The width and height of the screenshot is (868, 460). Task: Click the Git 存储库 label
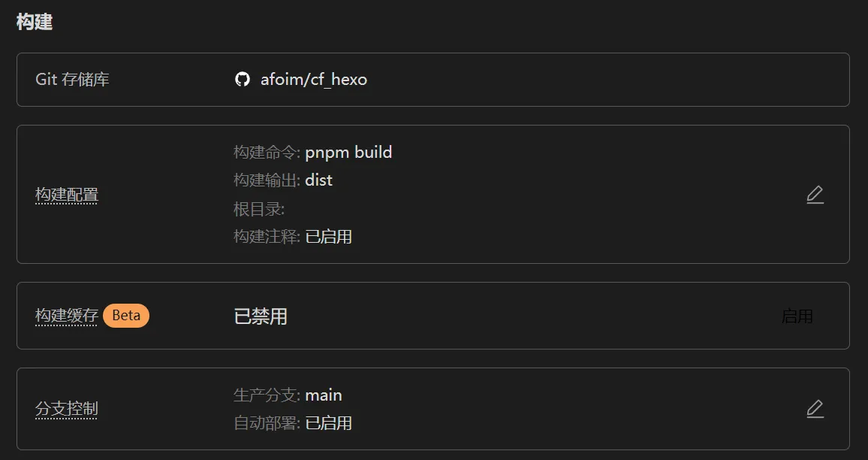72,79
